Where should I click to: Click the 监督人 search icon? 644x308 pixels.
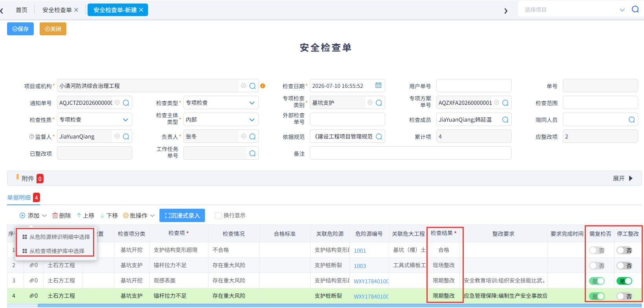click(x=126, y=137)
